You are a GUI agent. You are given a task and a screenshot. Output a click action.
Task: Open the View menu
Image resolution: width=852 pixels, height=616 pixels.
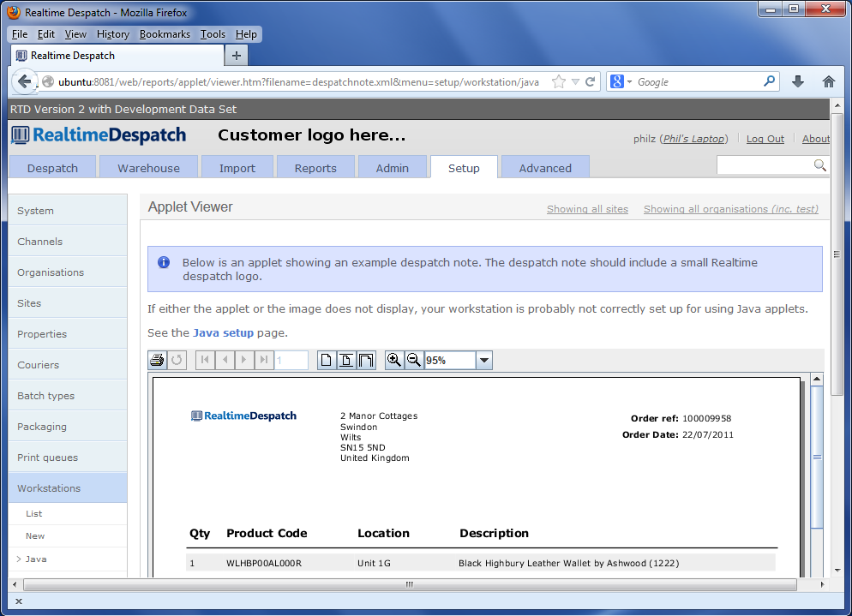[x=75, y=34]
